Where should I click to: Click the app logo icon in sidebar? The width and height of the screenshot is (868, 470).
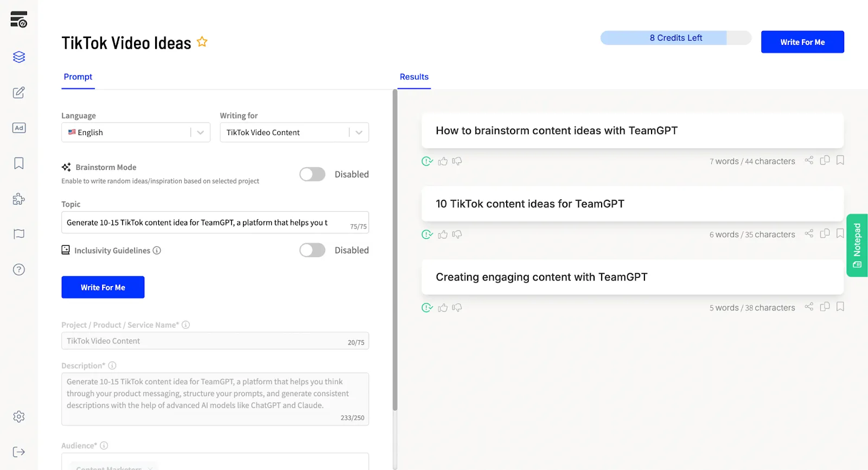[x=19, y=20]
